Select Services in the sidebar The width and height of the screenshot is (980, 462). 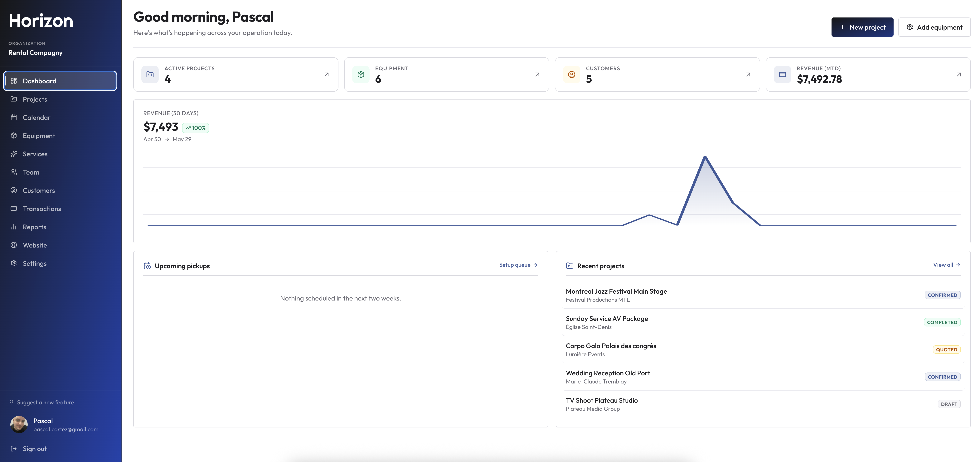60,154
